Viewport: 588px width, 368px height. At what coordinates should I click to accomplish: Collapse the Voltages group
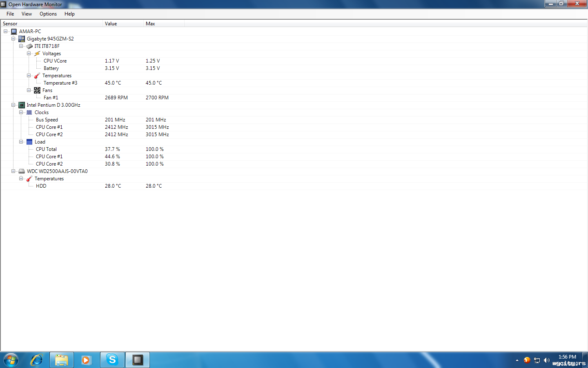click(29, 54)
